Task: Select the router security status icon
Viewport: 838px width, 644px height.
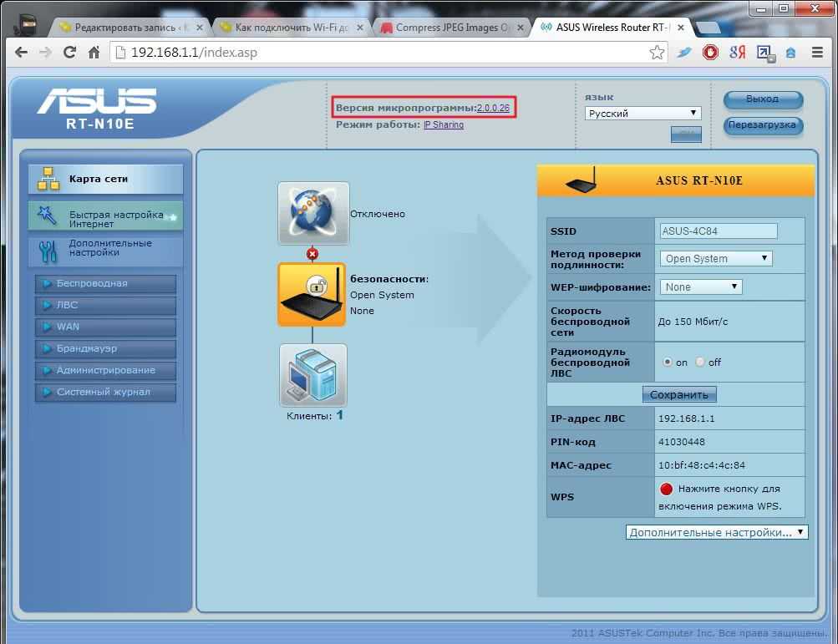Action: click(x=312, y=294)
